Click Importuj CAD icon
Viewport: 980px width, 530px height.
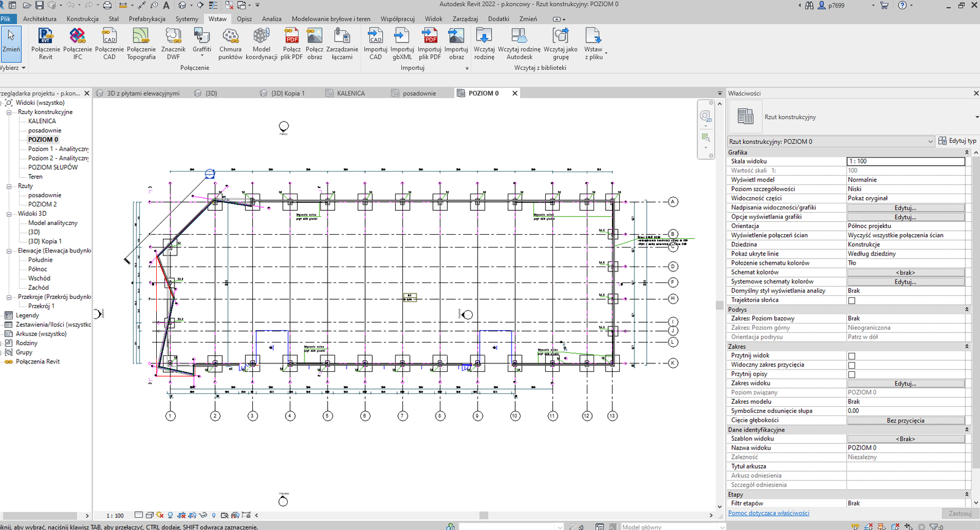375,43
